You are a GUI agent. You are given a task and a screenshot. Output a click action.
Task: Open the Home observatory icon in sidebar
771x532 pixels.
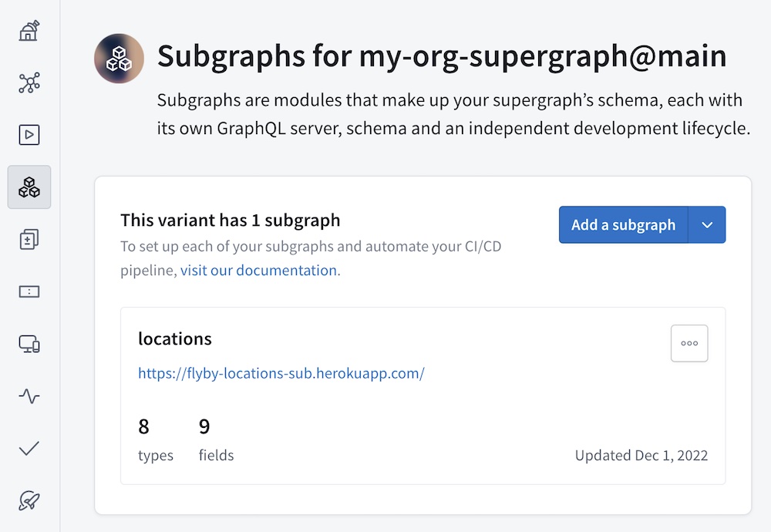click(x=29, y=29)
